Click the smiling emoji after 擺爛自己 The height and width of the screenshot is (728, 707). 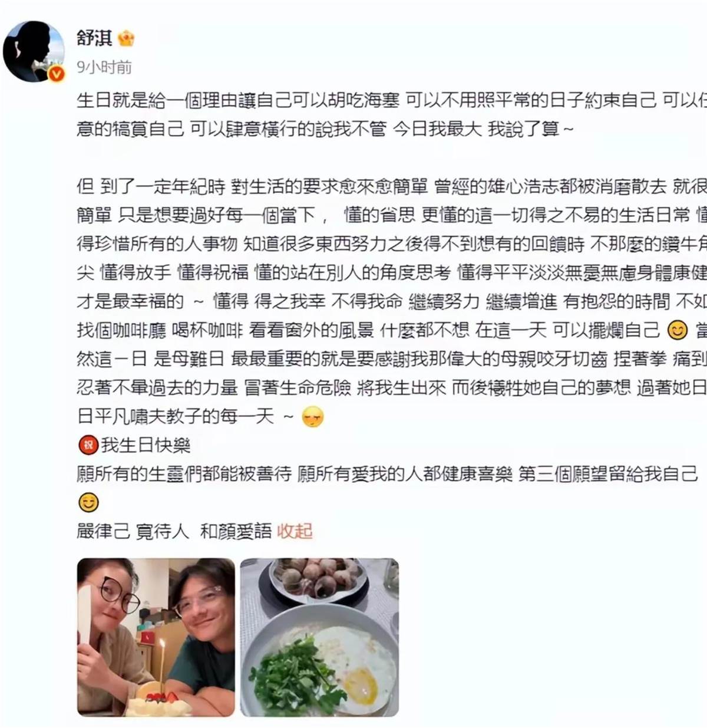[677, 330]
